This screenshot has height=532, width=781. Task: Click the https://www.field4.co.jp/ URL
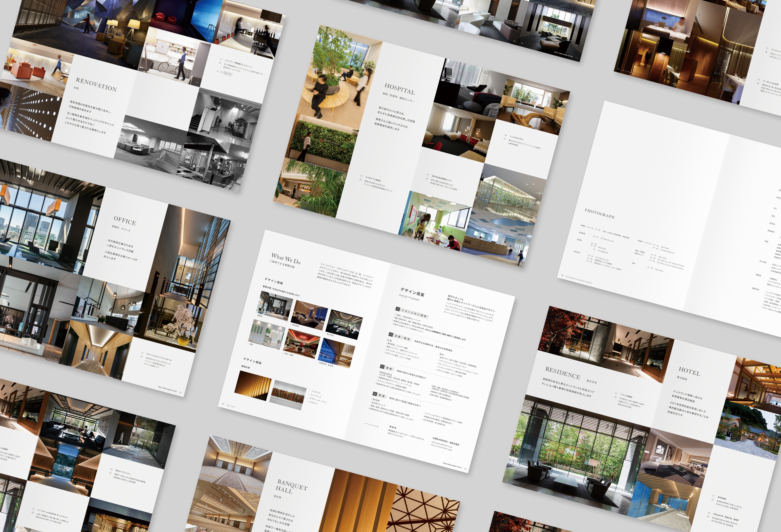(x=442, y=447)
